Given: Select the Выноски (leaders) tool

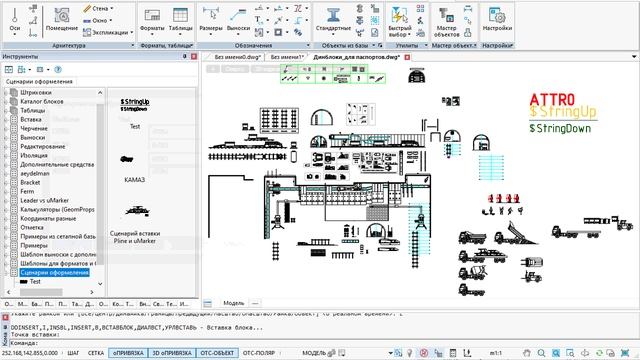Looking at the screenshot, I should click(238, 20).
